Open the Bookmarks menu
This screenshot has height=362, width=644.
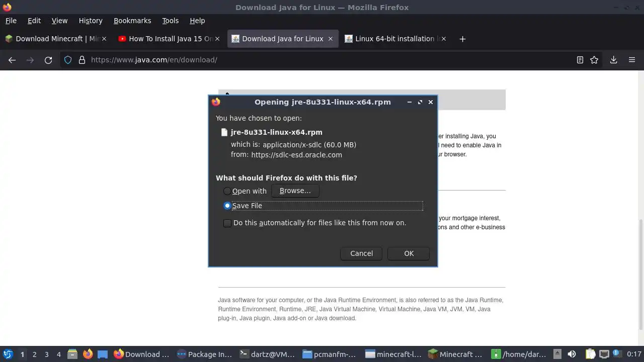(x=132, y=21)
